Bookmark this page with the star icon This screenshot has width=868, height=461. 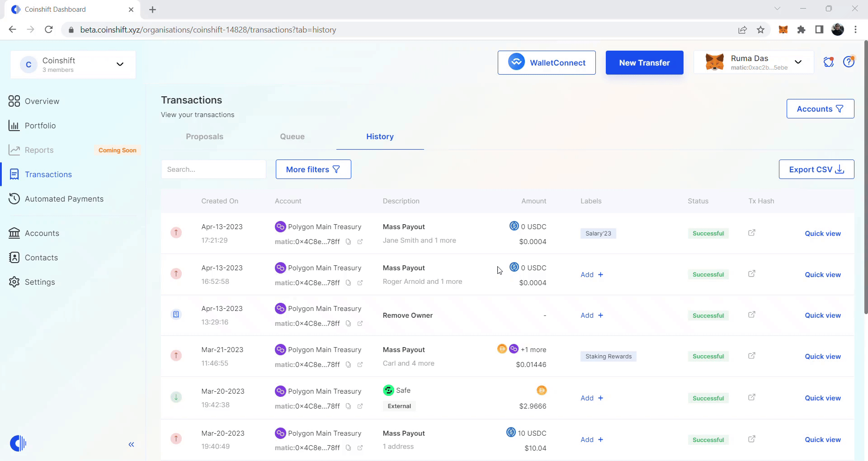point(760,30)
